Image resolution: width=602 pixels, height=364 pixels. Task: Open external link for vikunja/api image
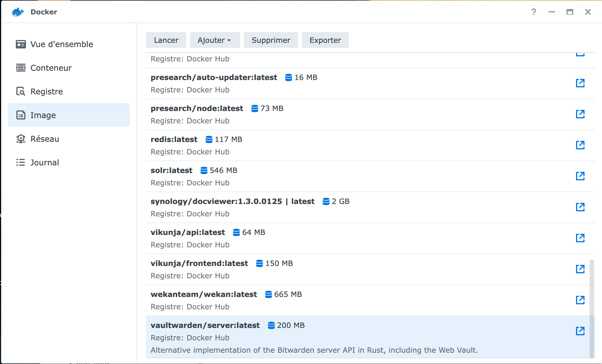click(x=580, y=238)
